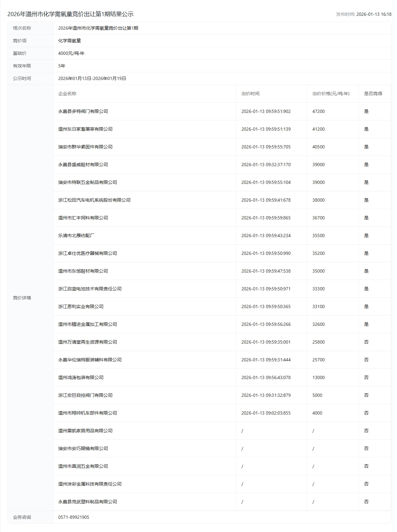Select the 出价时间 column header
Image resolution: width=397 pixels, height=532 pixels.
click(250, 94)
